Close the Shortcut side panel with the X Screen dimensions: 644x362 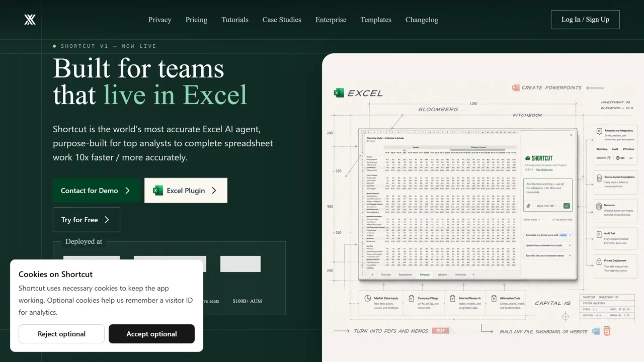(x=571, y=135)
